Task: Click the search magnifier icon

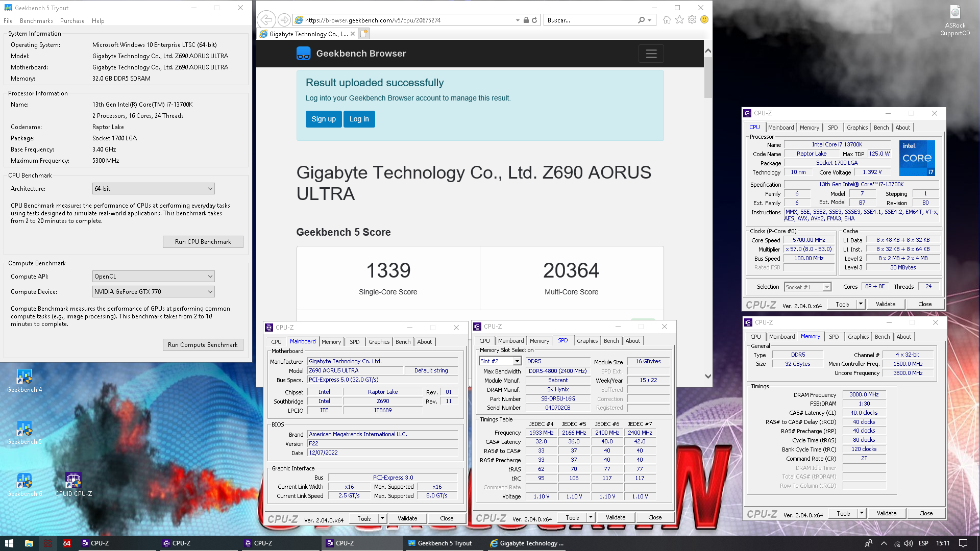Action: pos(641,20)
